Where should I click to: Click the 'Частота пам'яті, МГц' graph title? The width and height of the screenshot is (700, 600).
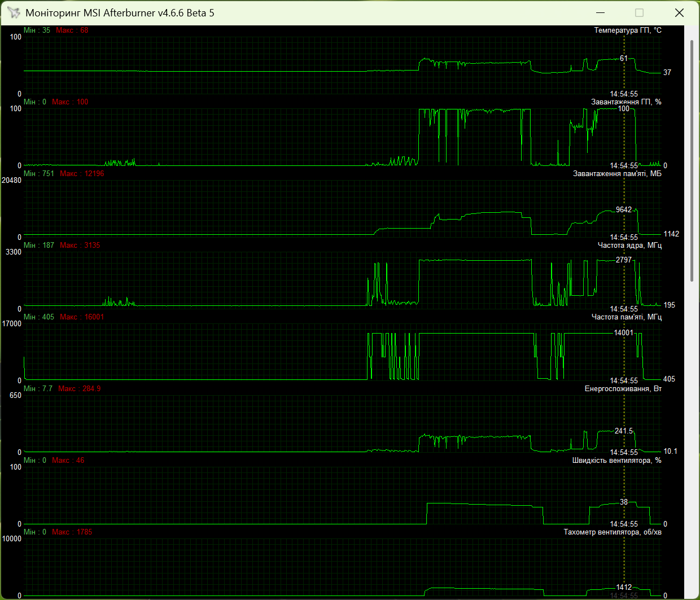pyautogui.click(x=626, y=317)
